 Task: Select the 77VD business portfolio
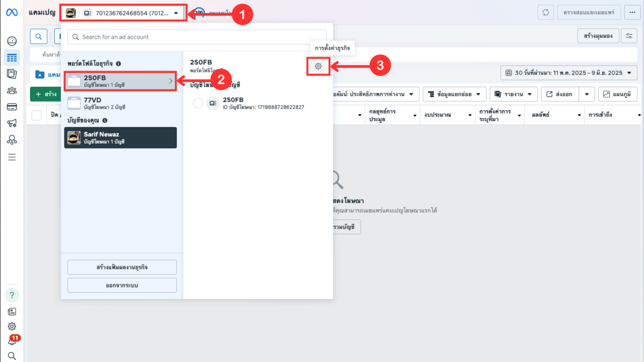pyautogui.click(x=120, y=103)
